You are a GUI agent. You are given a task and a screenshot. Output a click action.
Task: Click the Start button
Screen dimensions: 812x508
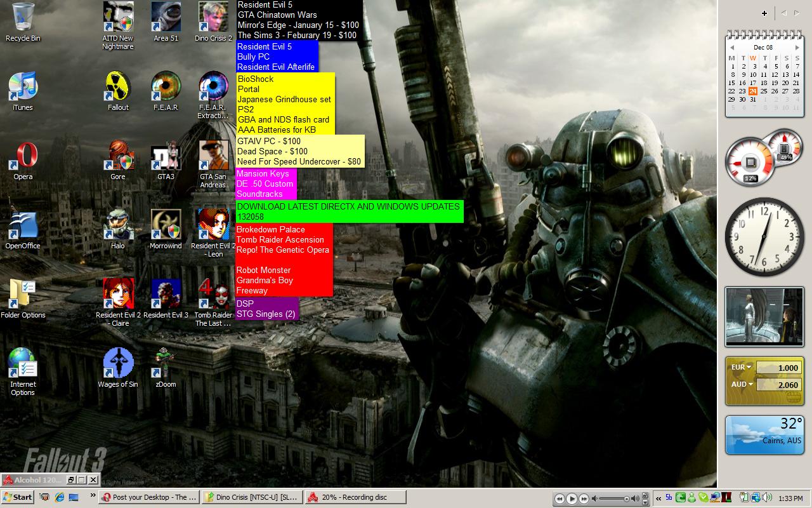coord(18,497)
